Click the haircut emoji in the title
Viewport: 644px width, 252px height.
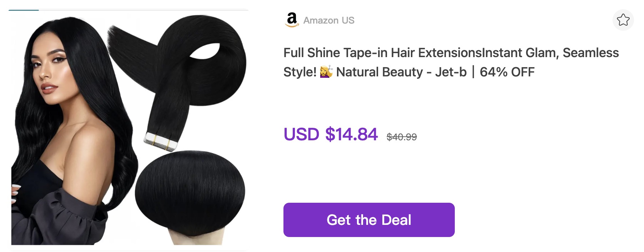tap(326, 72)
